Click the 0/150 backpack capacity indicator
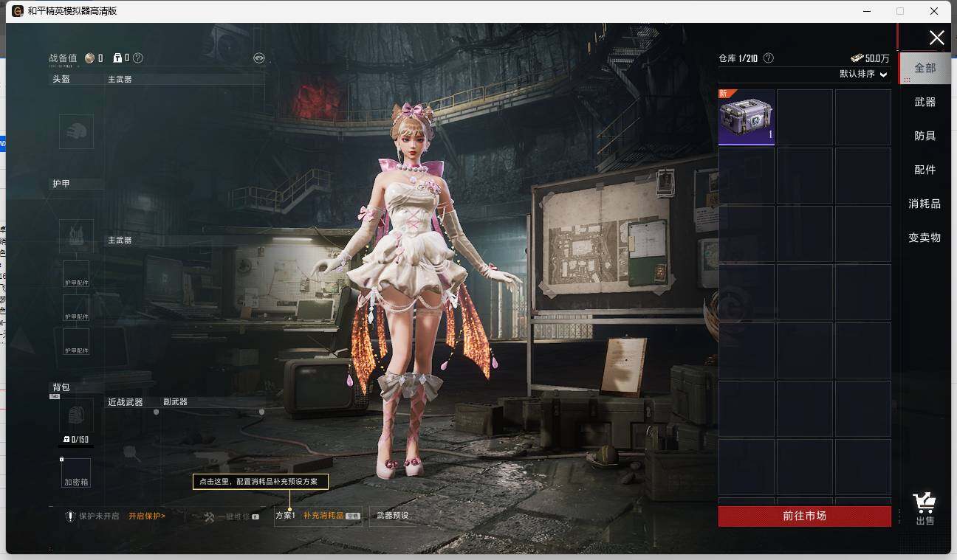This screenshot has height=560, width=957. (x=77, y=440)
